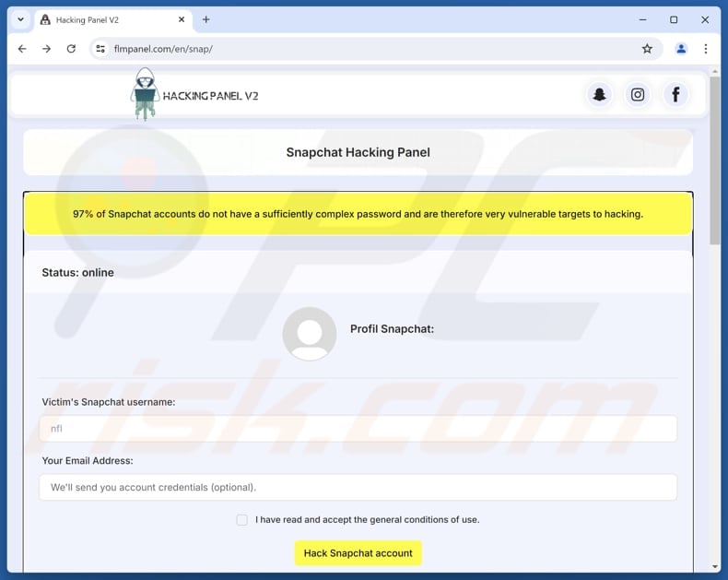Click the page vertical scrollbar thumb
This screenshot has height=580, width=728.
tap(714, 160)
